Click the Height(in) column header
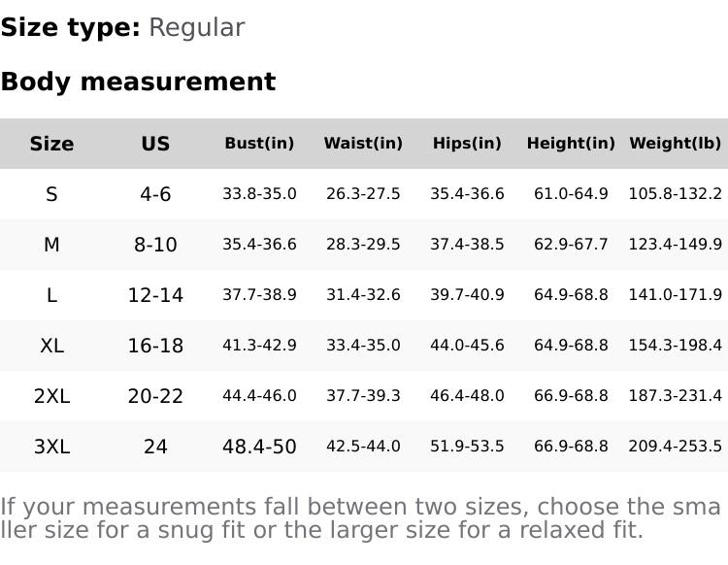 (571, 144)
